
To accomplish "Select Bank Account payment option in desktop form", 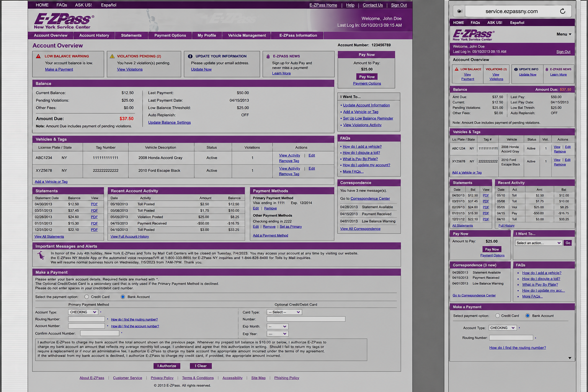I will [x=123, y=297].
